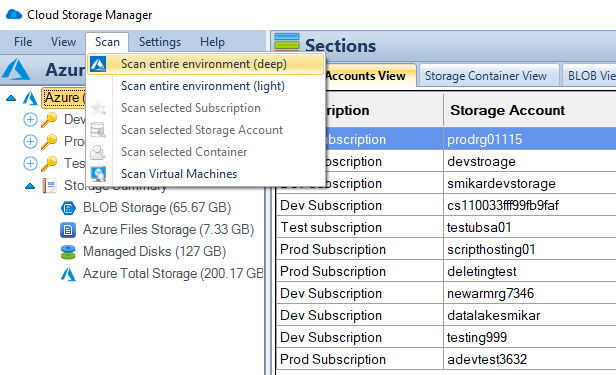Click the Managed Disks icon
The width and height of the screenshot is (616, 375).
pyautogui.click(x=68, y=252)
